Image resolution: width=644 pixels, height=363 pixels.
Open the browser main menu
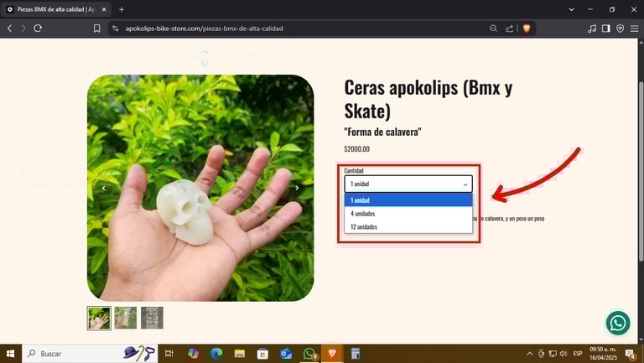(x=635, y=29)
